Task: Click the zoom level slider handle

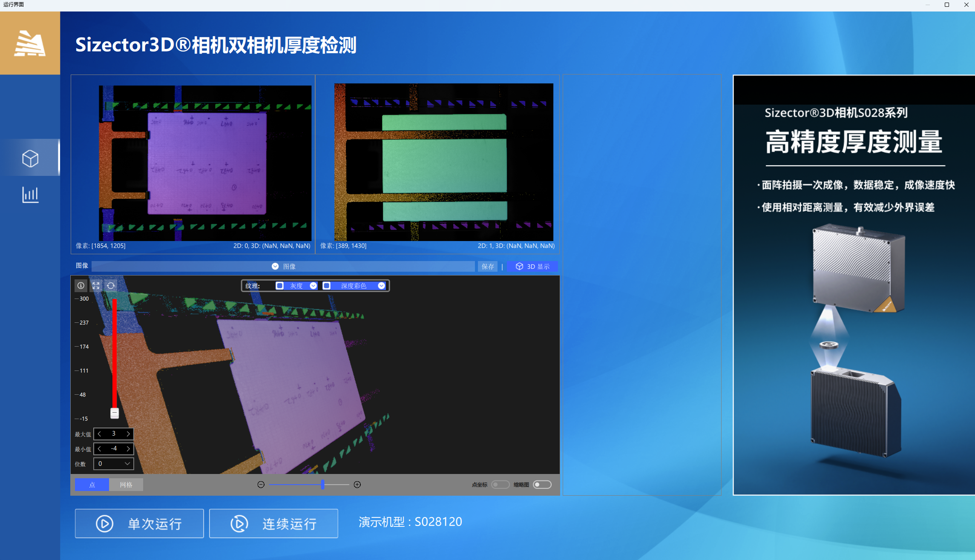Action: click(322, 485)
